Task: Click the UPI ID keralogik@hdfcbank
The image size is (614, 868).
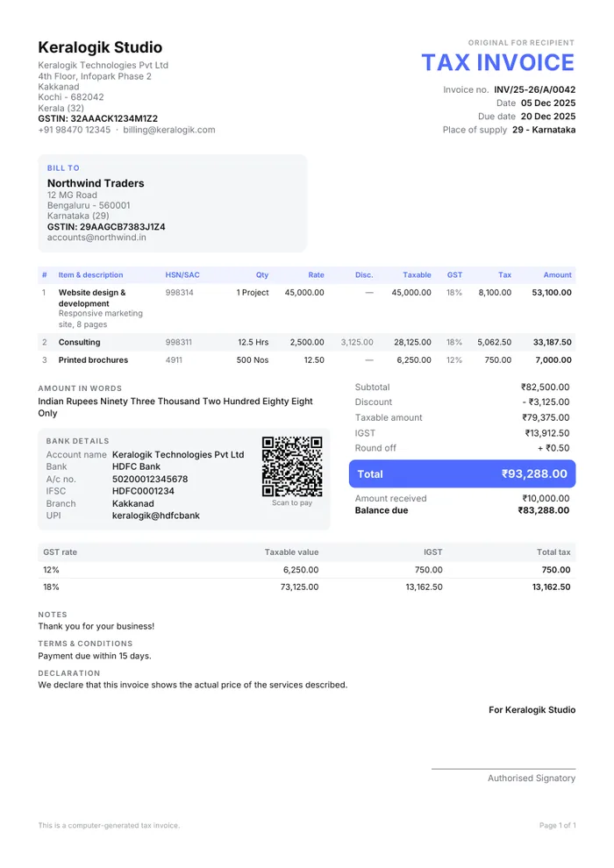Action: click(x=155, y=516)
